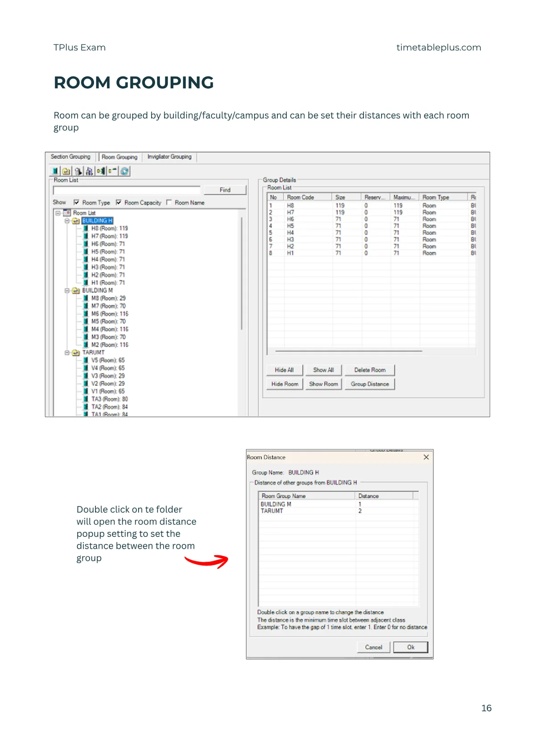Screen dimensions: 535x756
Task: Click the Group Details horizontal scrollbar
Action: click(x=349, y=351)
